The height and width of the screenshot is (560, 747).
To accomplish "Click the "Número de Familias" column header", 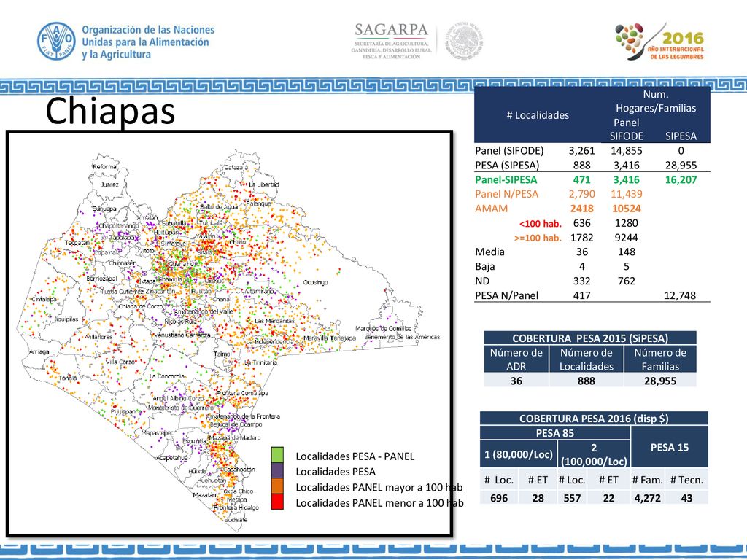I will pos(660,359).
